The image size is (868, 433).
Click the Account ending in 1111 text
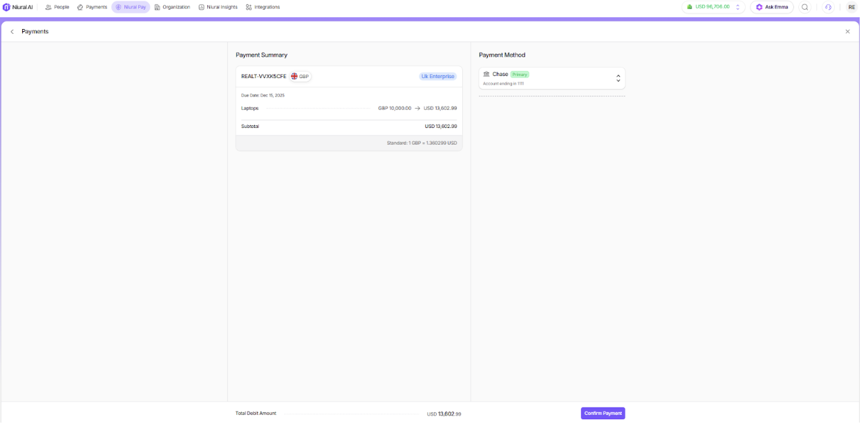pyautogui.click(x=503, y=84)
